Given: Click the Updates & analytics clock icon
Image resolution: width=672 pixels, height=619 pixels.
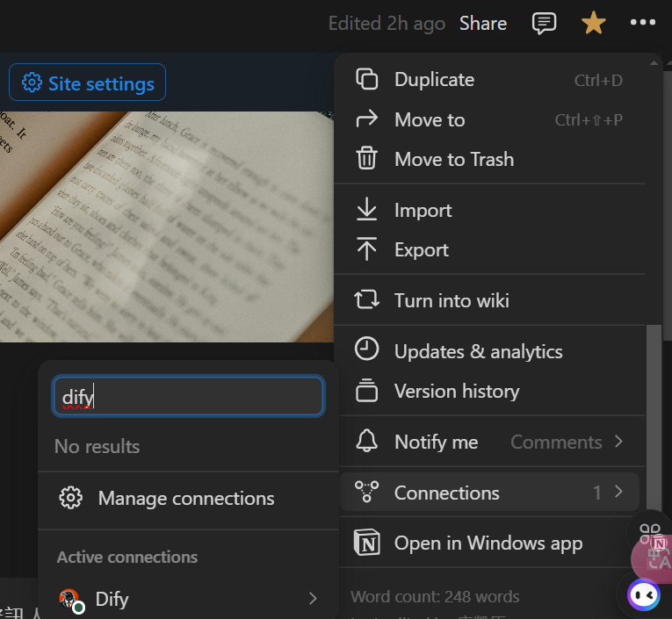Looking at the screenshot, I should [367, 349].
